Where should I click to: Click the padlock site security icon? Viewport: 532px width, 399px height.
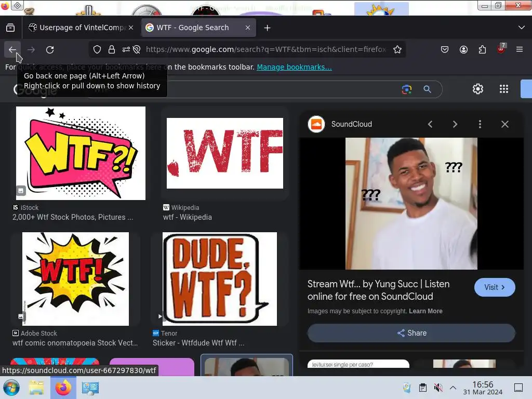tap(112, 49)
